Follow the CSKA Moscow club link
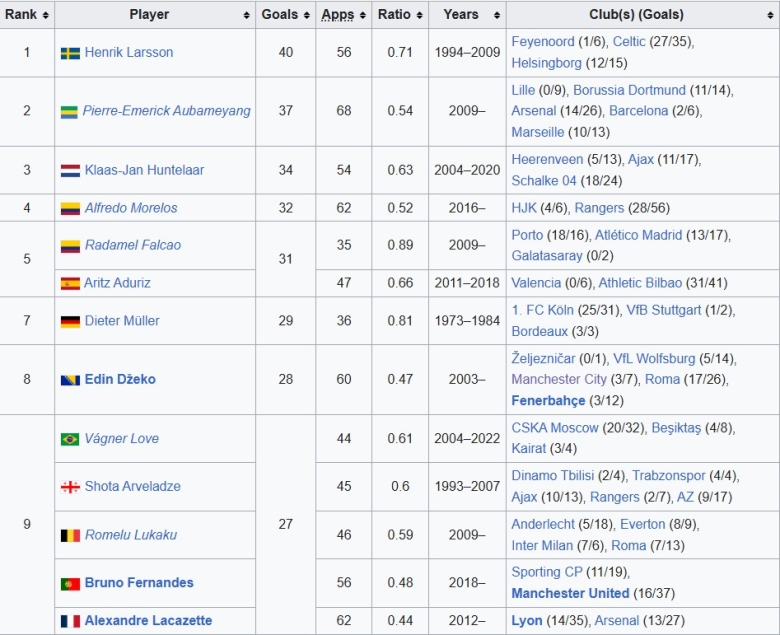 pyautogui.click(x=555, y=428)
